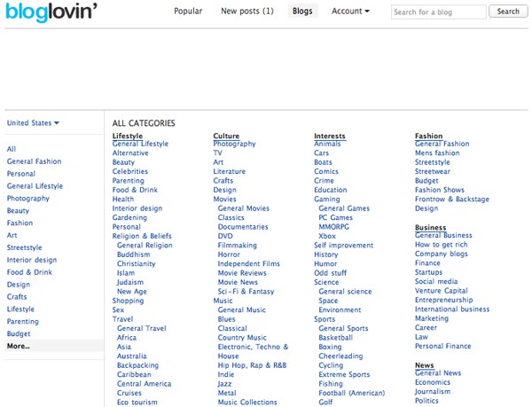
Task: Open Food & Drink in the sidebar
Action: 29,272
